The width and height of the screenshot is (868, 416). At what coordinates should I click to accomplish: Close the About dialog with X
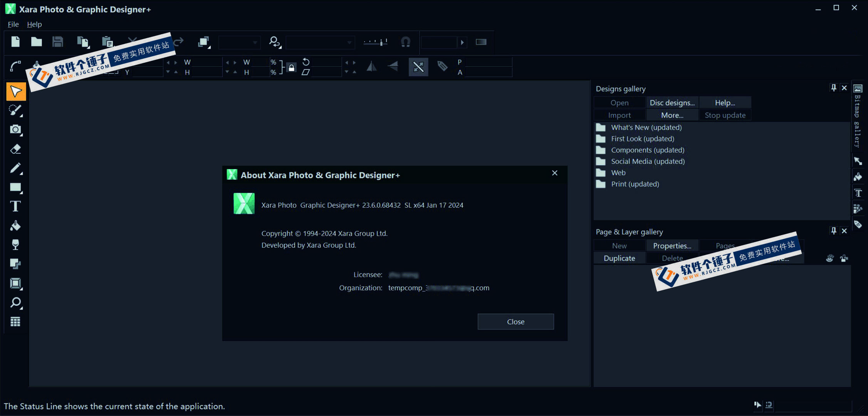click(x=554, y=173)
